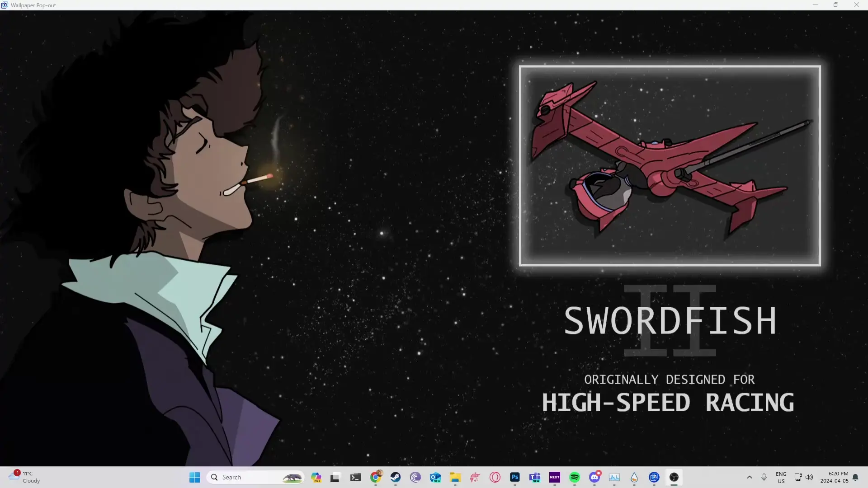Open the Opera GX browser
The image size is (868, 488).
point(494,478)
